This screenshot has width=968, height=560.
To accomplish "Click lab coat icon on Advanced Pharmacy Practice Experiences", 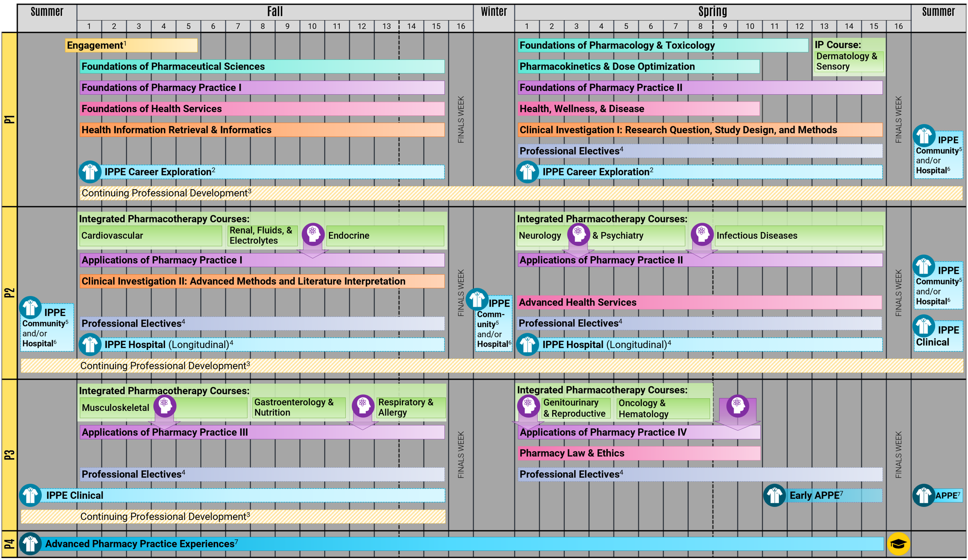I will [x=30, y=544].
